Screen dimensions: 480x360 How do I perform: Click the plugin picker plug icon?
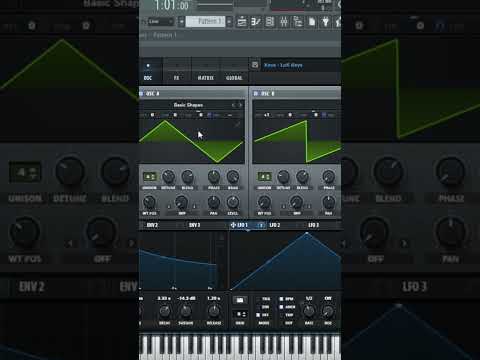[x=325, y=22]
